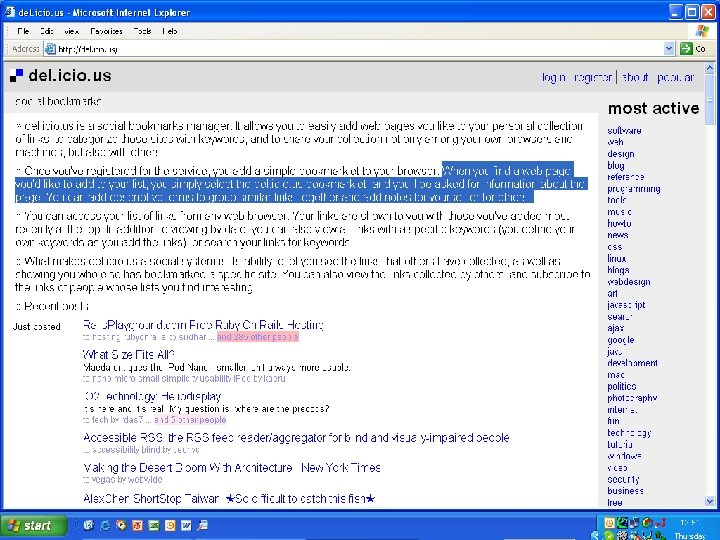This screenshot has width=720, height=540.
Task: Click the 'and 5 other people' link
Action: 190,420
